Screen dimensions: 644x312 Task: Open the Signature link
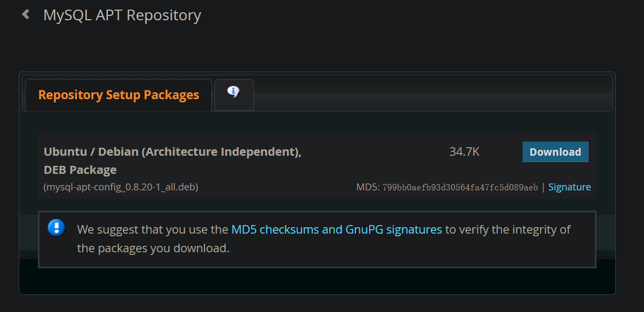click(x=569, y=187)
